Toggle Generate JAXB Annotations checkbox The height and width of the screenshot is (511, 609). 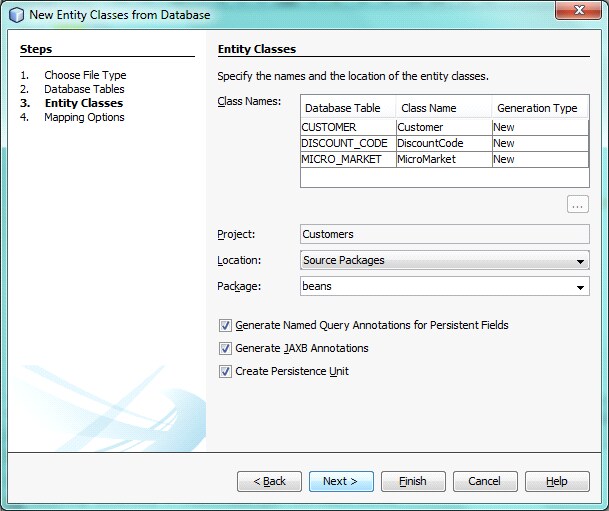[225, 348]
